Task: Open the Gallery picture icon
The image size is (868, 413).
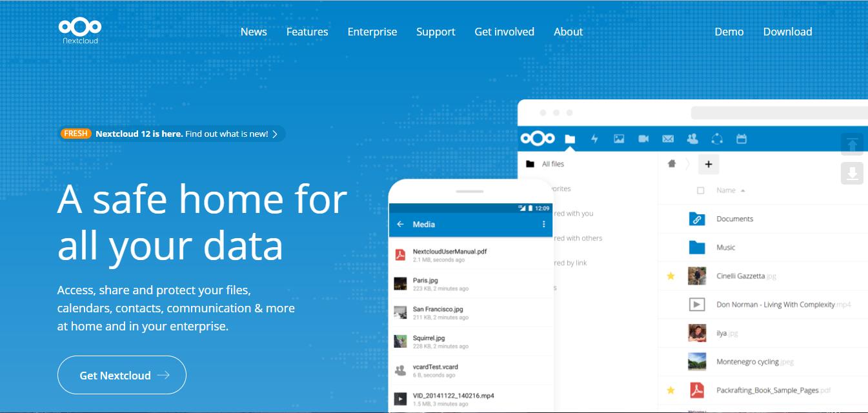Action: (619, 139)
